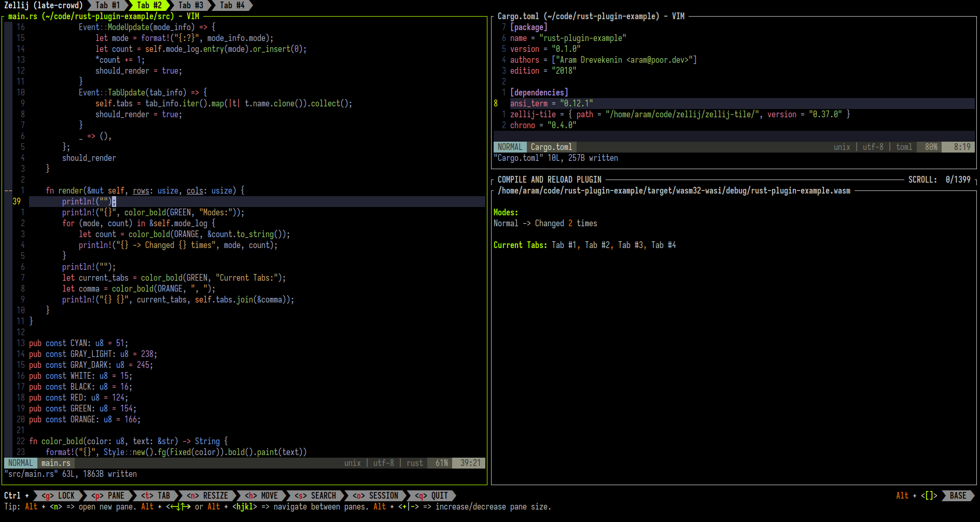Click Normal -> Changed 2 times output
Screen dimensions: 980x522
[545, 223]
